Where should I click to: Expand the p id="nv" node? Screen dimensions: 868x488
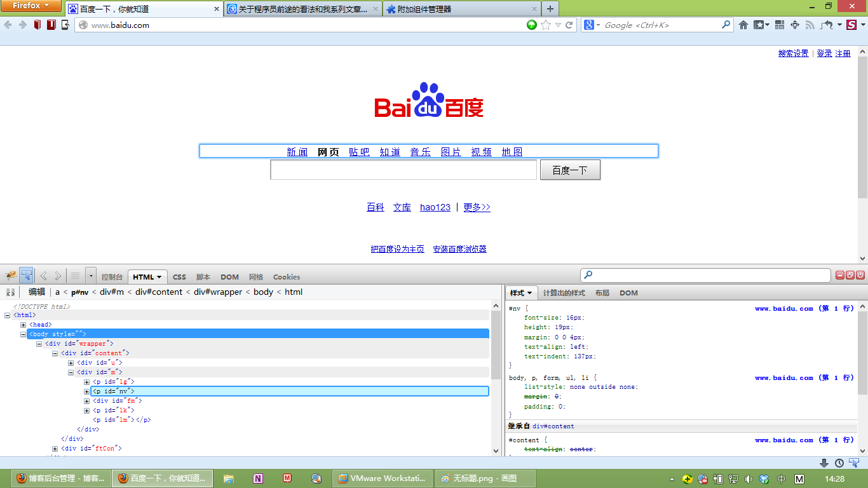pyautogui.click(x=86, y=391)
